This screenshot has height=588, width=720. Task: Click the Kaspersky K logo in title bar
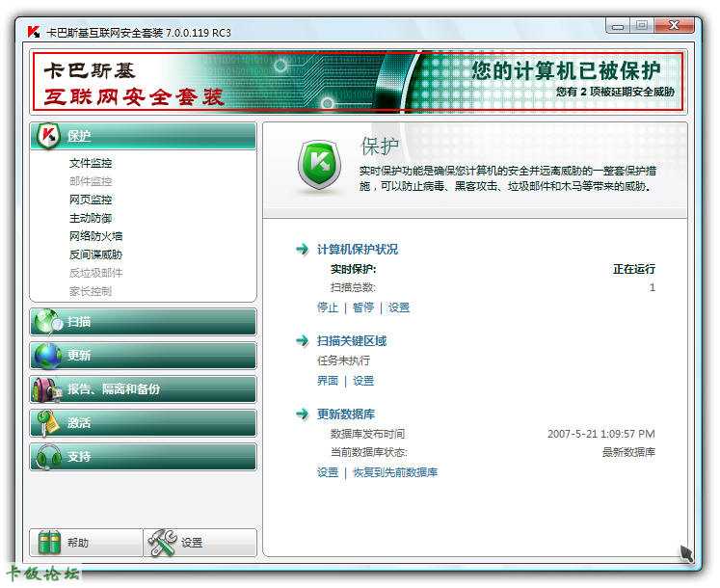pos(33,32)
